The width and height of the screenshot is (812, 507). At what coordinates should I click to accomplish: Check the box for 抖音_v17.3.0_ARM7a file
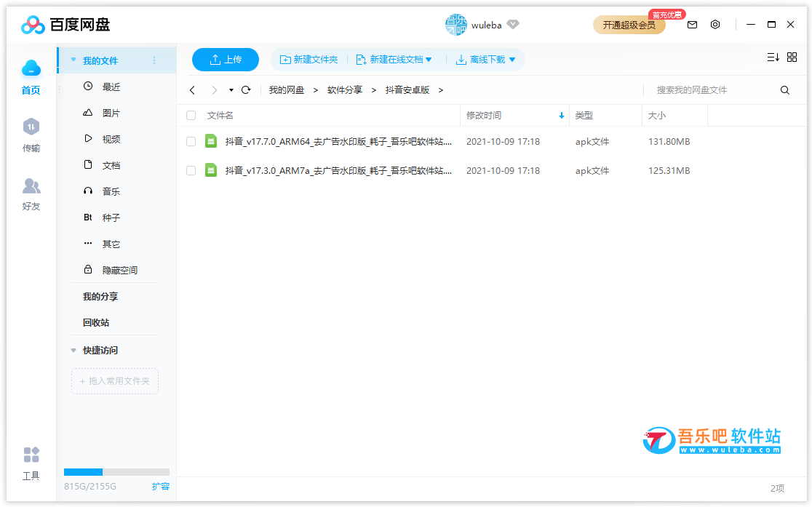191,170
